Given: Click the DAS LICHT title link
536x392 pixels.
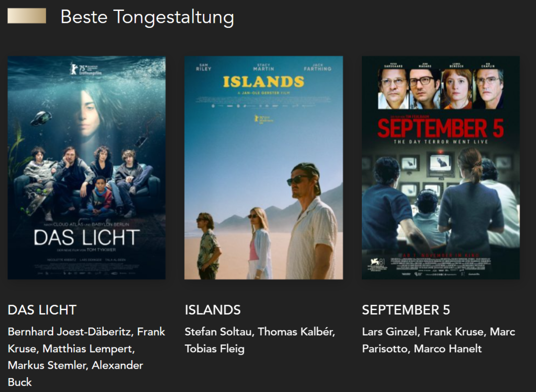Looking at the screenshot, I should tap(42, 310).
